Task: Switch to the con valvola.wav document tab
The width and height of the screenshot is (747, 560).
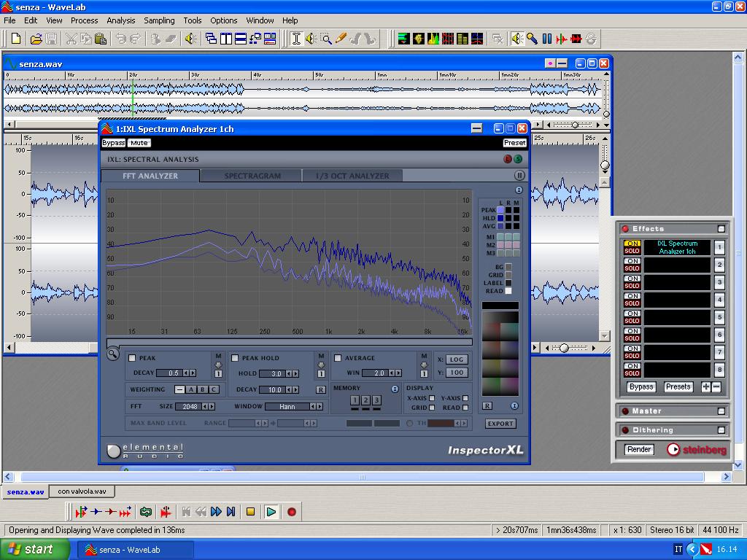Action: click(x=82, y=491)
